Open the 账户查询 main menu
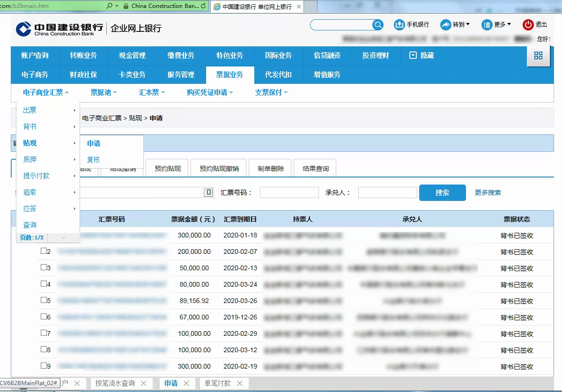Image resolution: width=562 pixels, height=392 pixels. tap(35, 56)
